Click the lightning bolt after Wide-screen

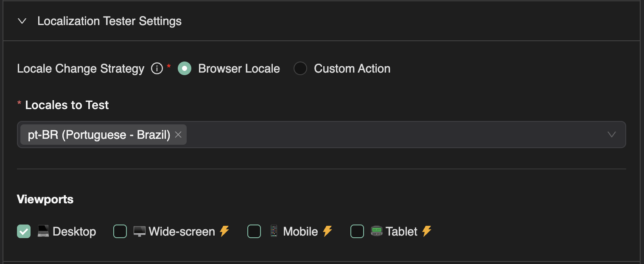click(x=224, y=231)
